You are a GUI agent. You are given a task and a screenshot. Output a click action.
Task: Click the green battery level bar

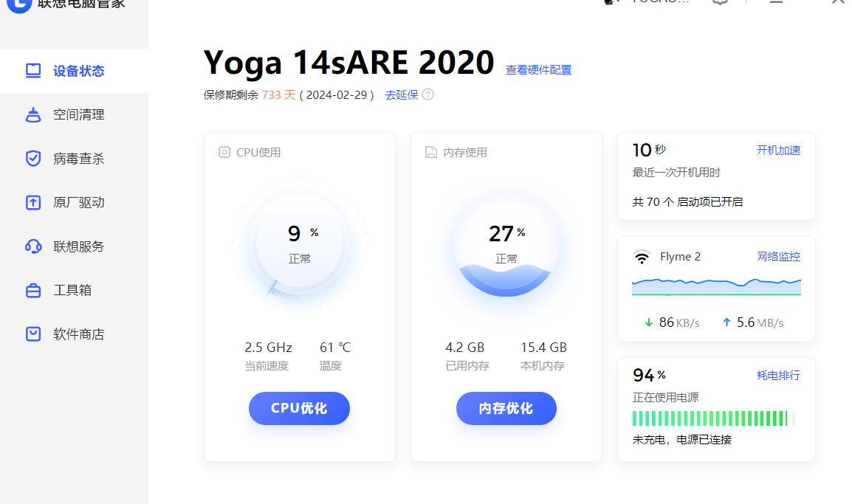tap(713, 418)
